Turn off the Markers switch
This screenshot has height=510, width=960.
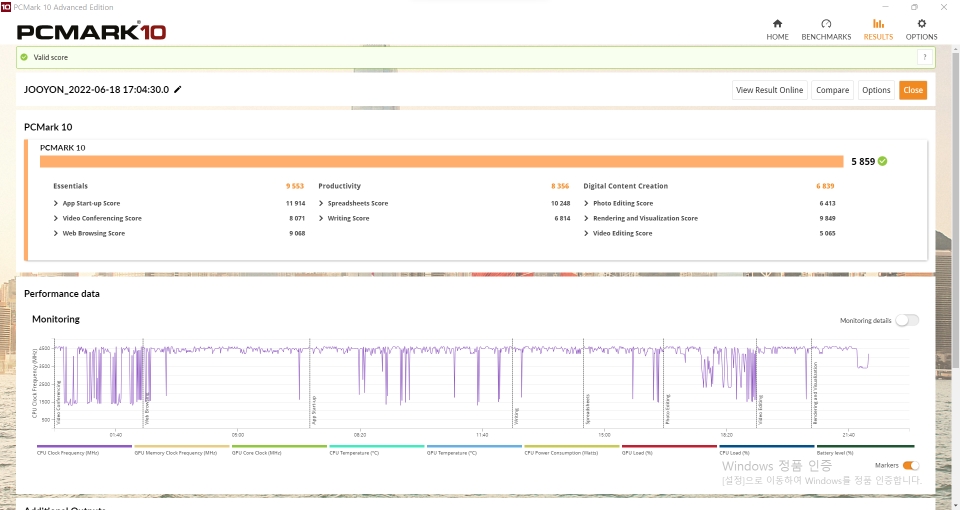pos(911,465)
